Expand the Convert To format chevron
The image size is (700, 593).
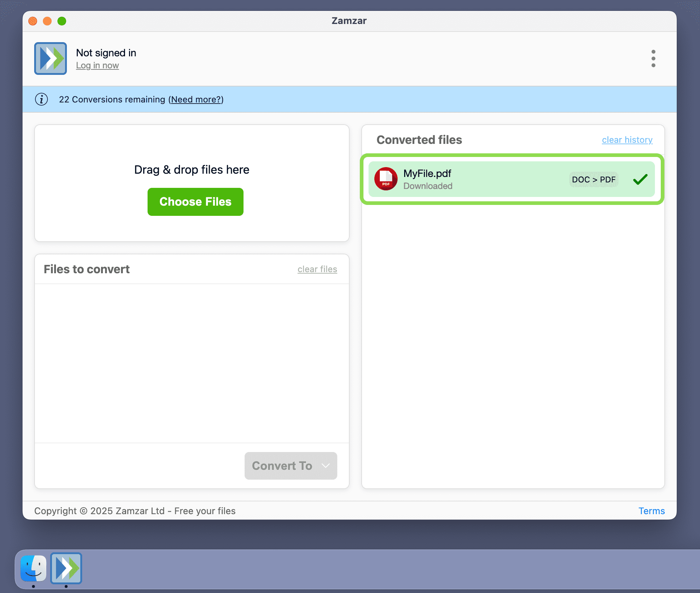click(x=325, y=466)
